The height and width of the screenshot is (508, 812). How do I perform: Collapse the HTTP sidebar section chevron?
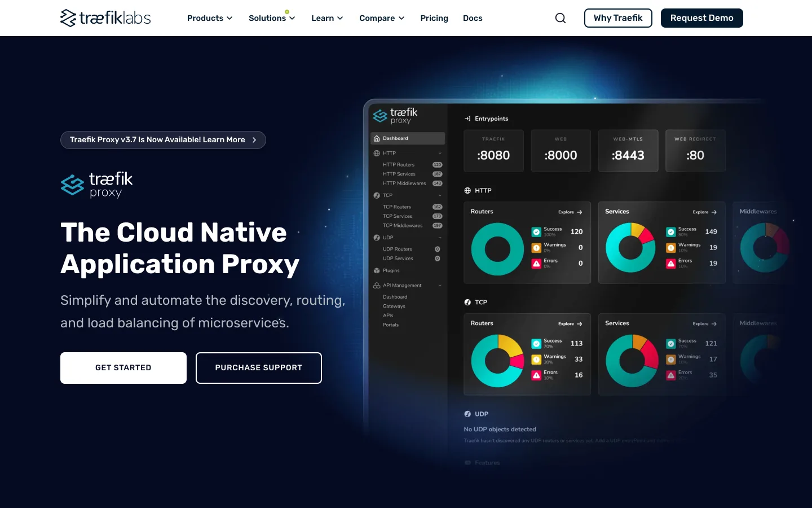440,154
